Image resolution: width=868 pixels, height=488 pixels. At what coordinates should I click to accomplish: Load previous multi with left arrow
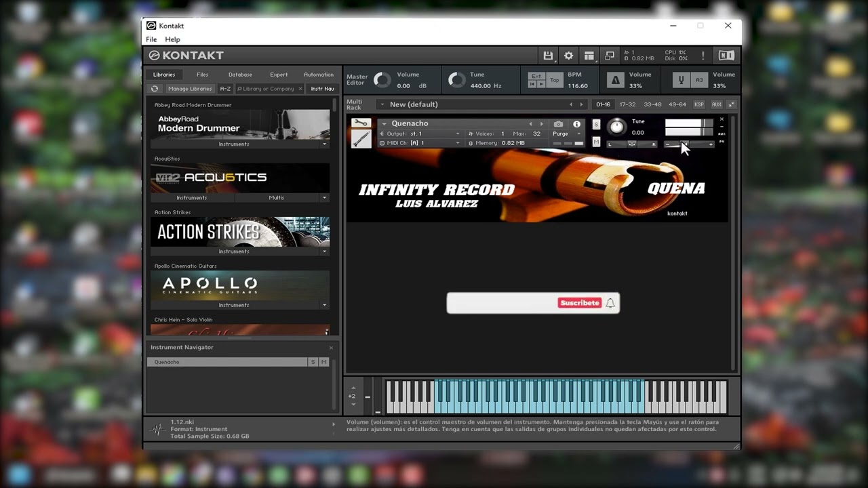click(570, 104)
